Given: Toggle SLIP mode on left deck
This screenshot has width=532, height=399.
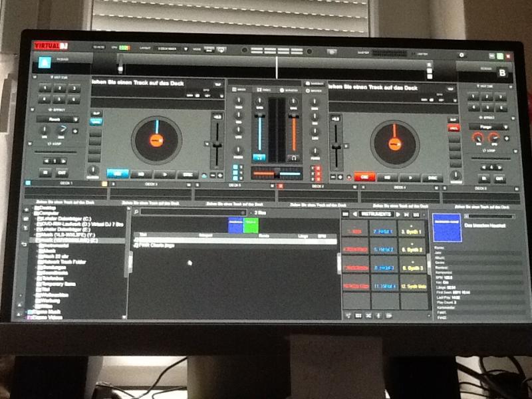Looking at the screenshot, I should click(96, 114).
